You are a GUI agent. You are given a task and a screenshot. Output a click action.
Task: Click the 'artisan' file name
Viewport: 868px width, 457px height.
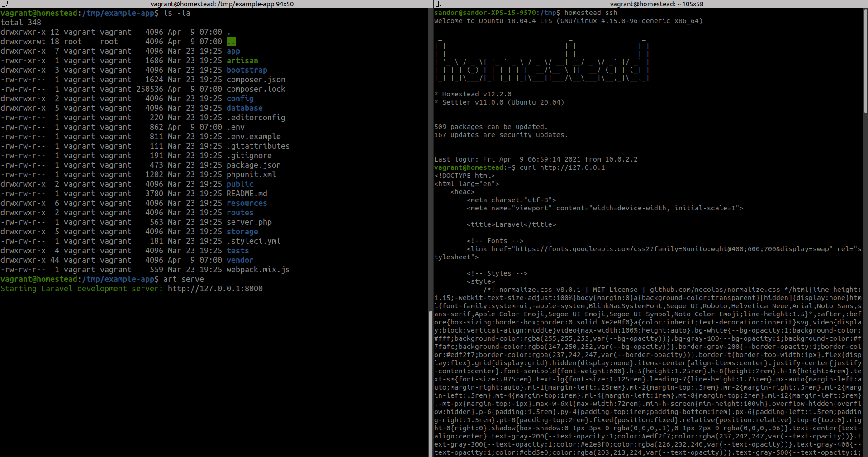coord(242,61)
